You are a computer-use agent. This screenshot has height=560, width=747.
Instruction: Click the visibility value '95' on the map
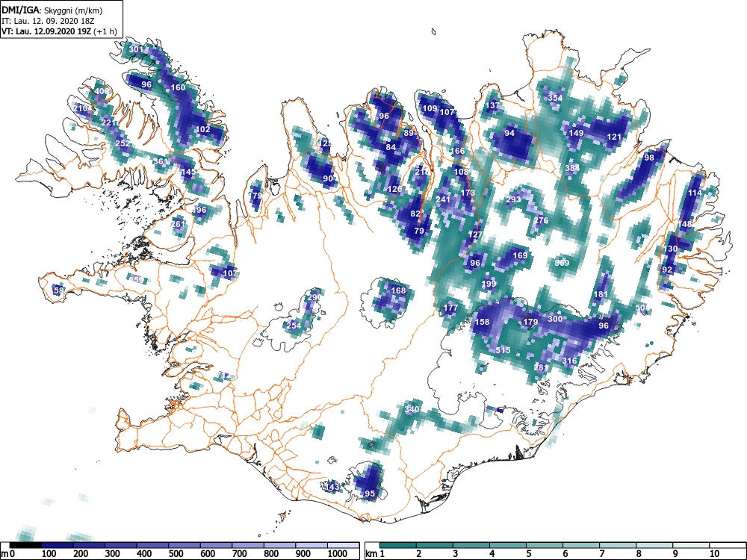click(x=371, y=494)
